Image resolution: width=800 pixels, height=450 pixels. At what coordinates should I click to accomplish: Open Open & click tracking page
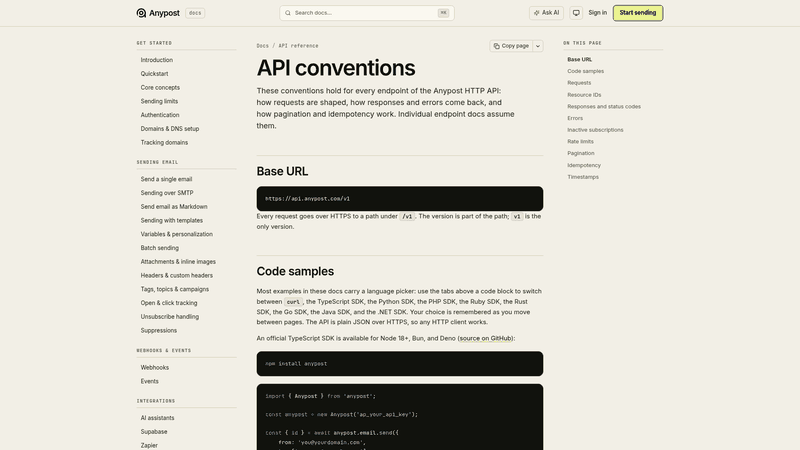(169, 303)
